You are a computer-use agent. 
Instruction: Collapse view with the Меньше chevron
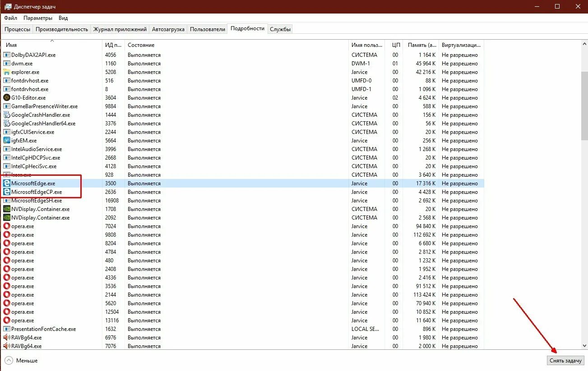(x=9, y=361)
